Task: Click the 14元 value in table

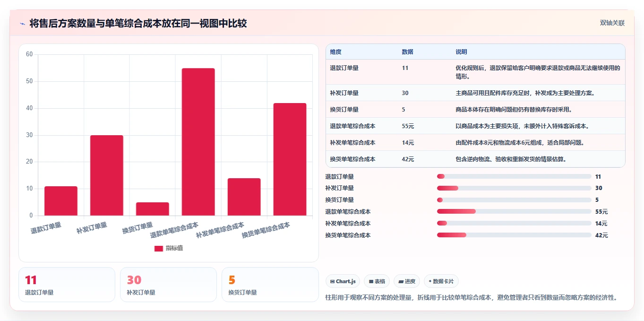Action: (x=408, y=143)
